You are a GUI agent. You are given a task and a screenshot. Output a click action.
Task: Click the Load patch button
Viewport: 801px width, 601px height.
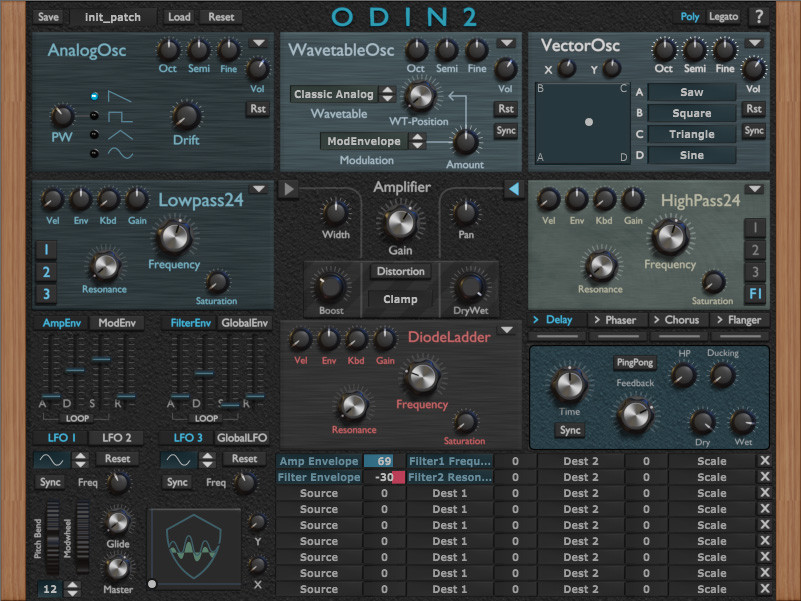click(179, 17)
